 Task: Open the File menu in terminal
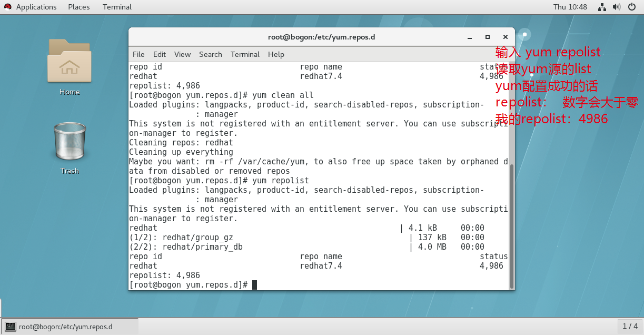tap(138, 54)
